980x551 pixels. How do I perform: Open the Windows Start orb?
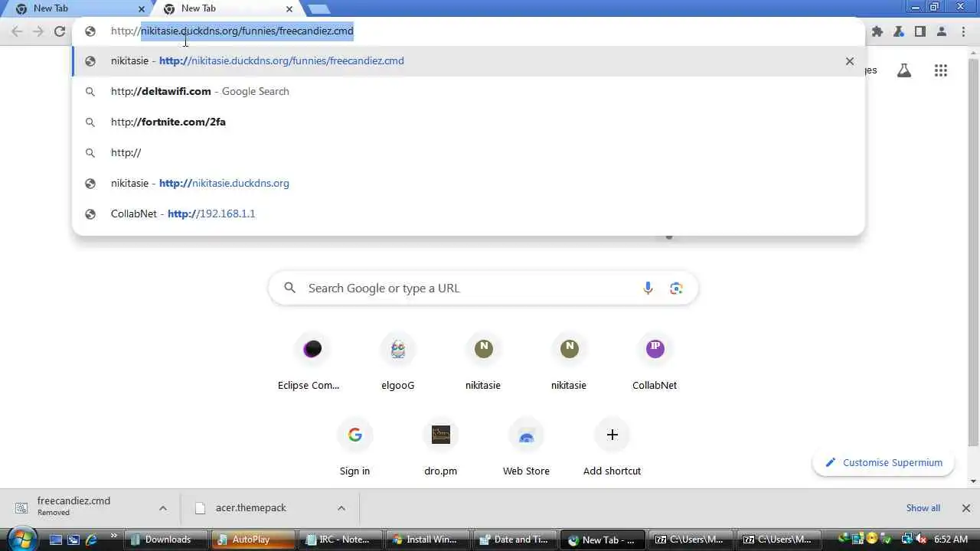21,539
